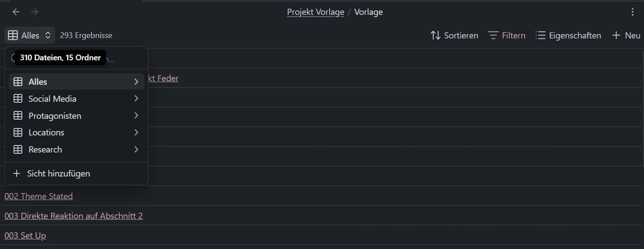The height and width of the screenshot is (249, 644).
Task: Select the Alles view in list
Action: [x=38, y=82]
